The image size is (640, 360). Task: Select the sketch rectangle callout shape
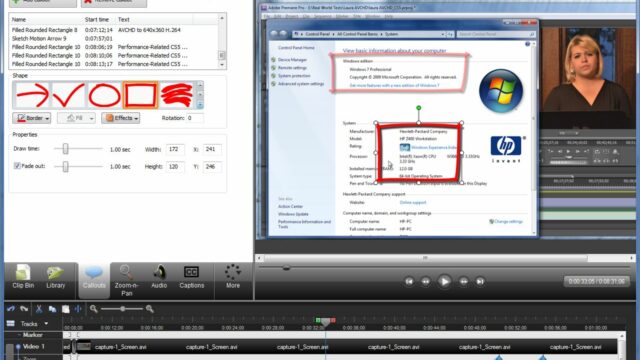point(140,96)
